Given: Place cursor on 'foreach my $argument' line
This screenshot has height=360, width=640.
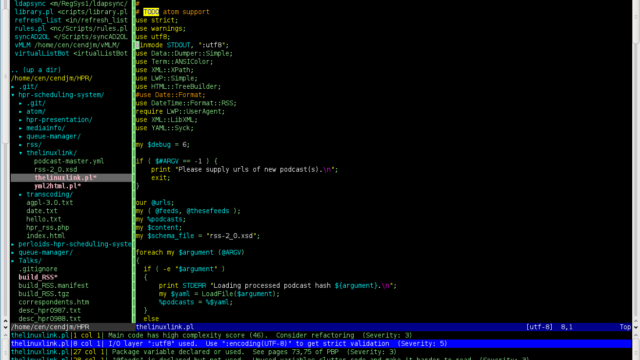Looking at the screenshot, I should 190,252.
